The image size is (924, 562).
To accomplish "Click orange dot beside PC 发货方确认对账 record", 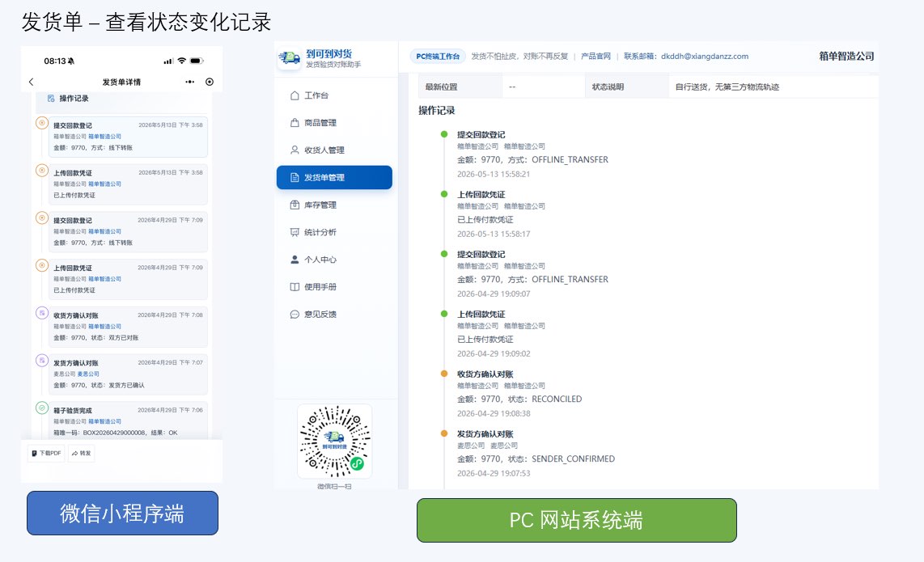I will (x=444, y=433).
